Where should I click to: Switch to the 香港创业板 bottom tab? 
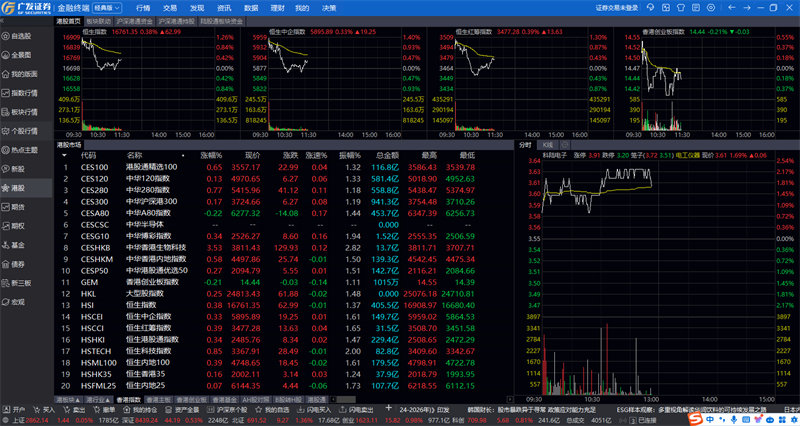pos(191,400)
